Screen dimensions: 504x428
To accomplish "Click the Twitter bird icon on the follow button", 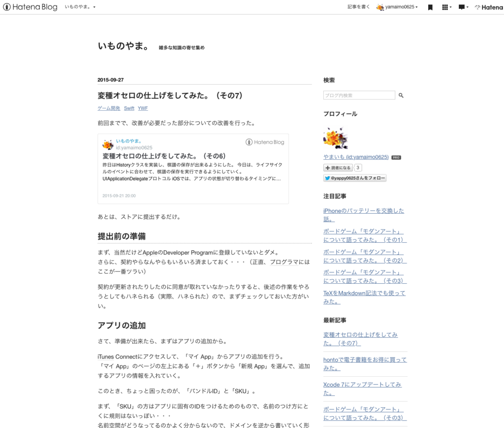I will click(x=328, y=178).
